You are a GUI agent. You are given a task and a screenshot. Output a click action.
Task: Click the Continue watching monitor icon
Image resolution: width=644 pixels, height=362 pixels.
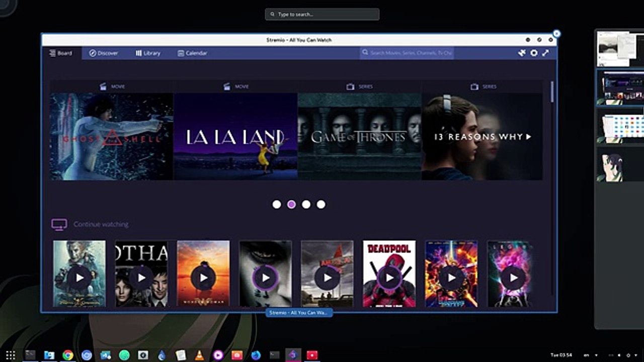[59, 224]
